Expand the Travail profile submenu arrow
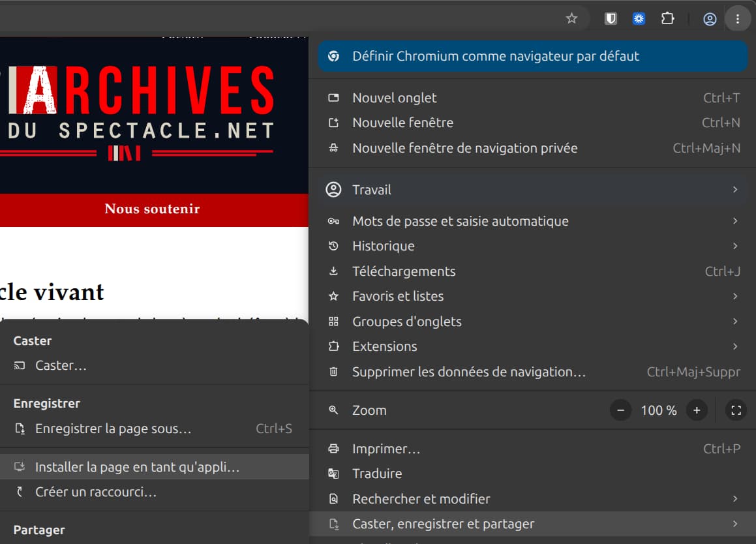Viewport: 756px width, 544px height. [734, 190]
